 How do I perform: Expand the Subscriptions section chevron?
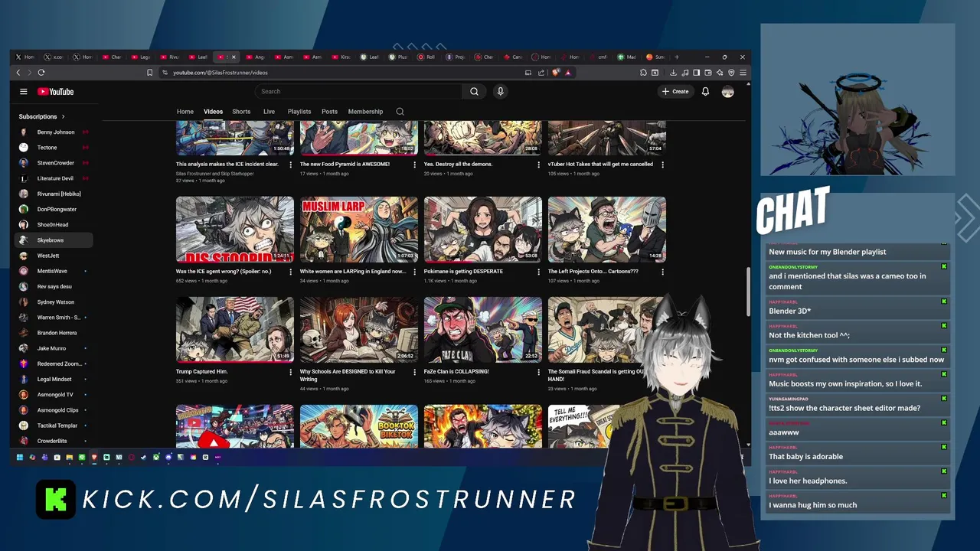tap(63, 116)
